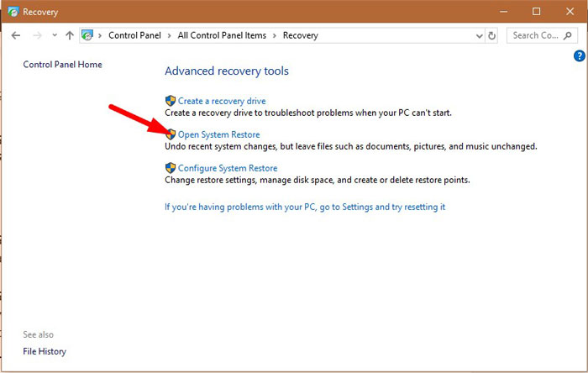Click the text 'Undo recent system changes' description
588x373 pixels.
click(351, 146)
